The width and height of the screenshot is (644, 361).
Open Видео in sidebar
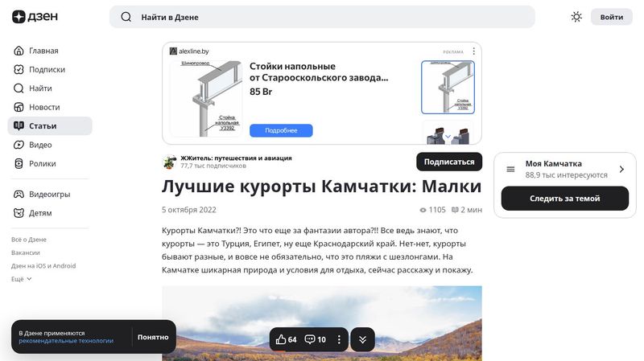click(50, 145)
